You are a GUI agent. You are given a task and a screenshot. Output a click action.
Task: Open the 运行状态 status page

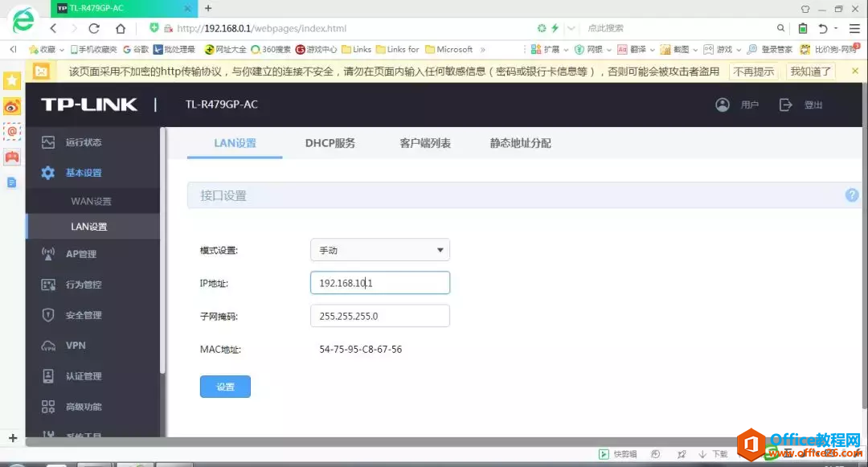83,142
